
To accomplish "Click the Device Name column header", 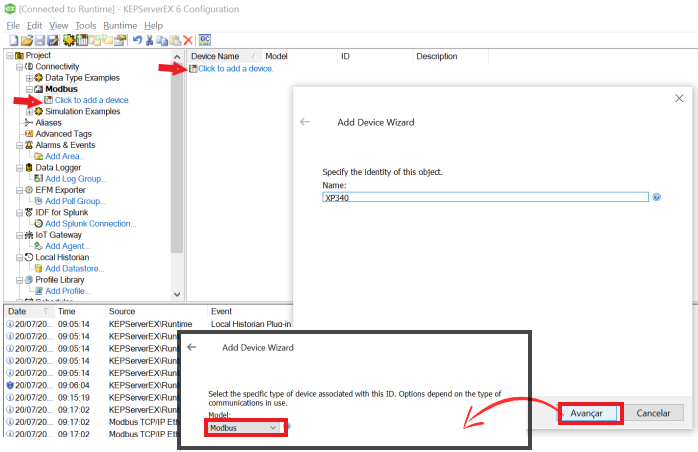I will click(215, 57).
